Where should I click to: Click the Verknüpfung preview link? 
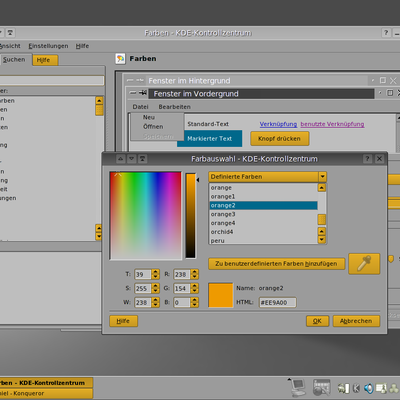point(278,124)
